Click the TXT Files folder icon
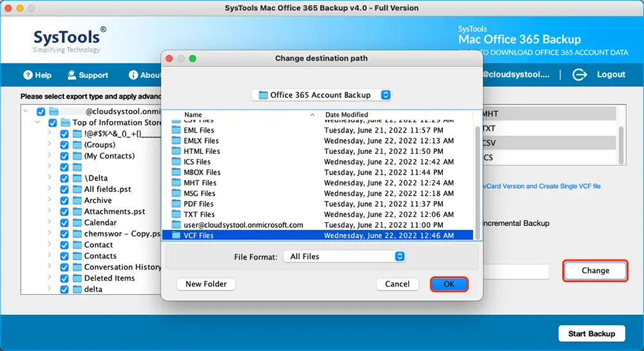The height and width of the screenshot is (351, 644). point(176,214)
